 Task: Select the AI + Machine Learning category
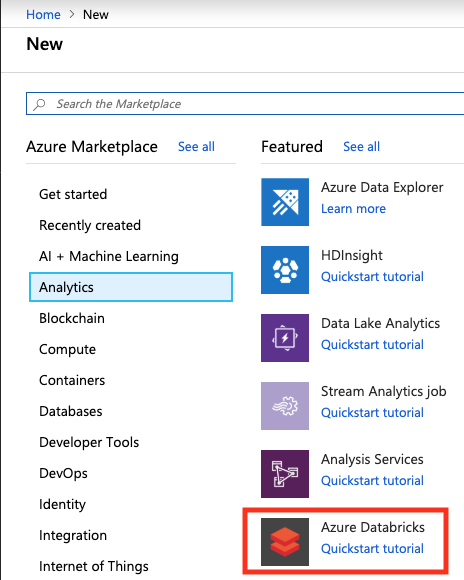click(x=109, y=256)
